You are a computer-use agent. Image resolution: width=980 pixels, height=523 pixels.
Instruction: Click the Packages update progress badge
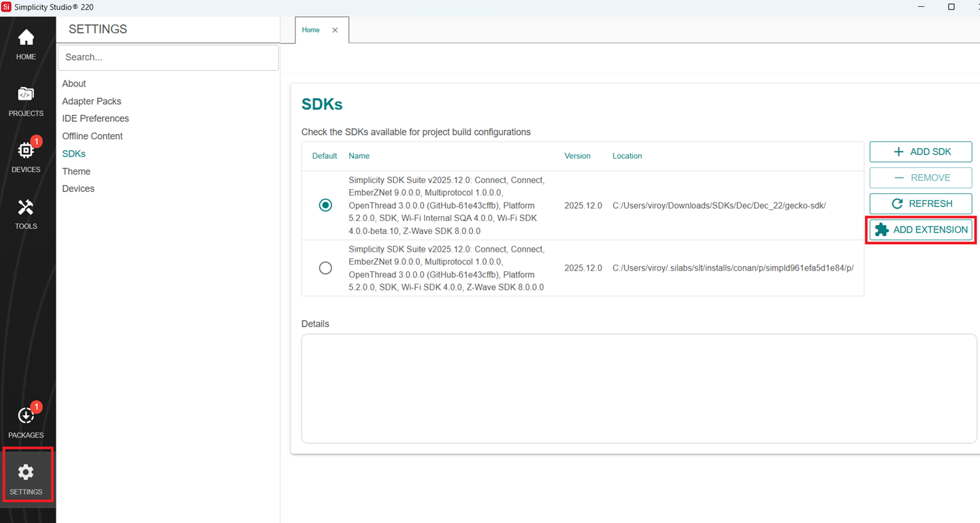coord(36,407)
